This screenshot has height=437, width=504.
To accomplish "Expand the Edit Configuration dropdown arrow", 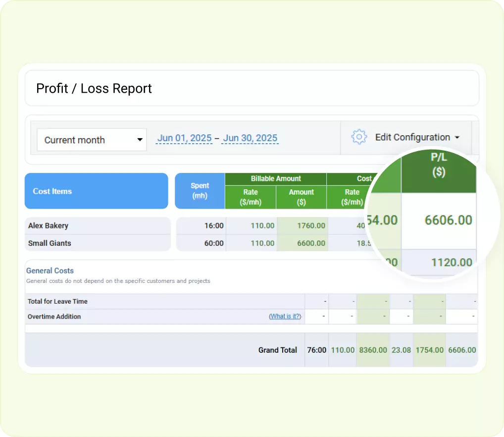I will 458,137.
